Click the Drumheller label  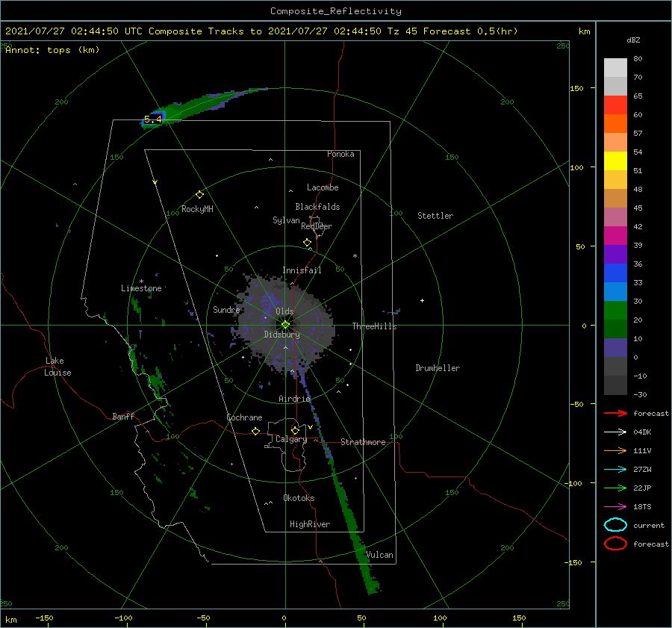[438, 368]
